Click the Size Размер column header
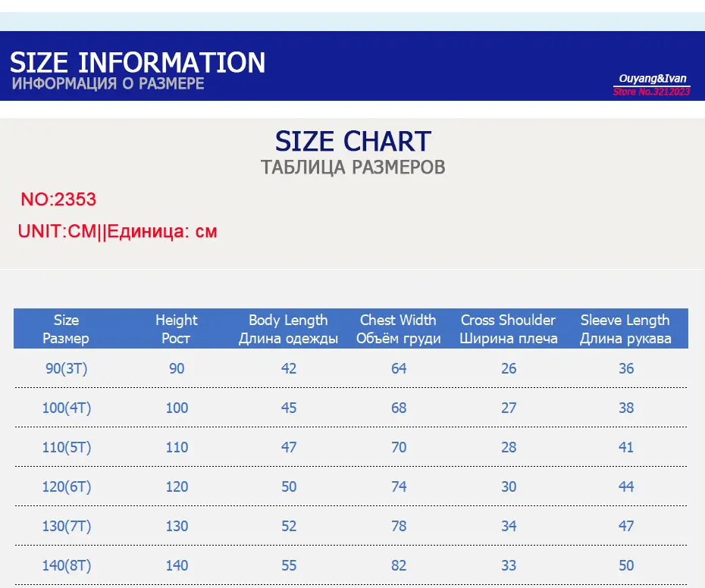The image size is (705, 588). 66,329
